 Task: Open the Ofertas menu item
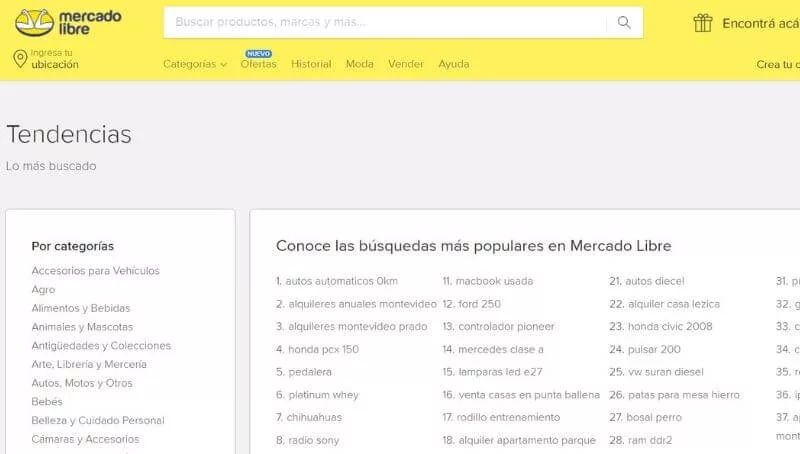pos(258,64)
